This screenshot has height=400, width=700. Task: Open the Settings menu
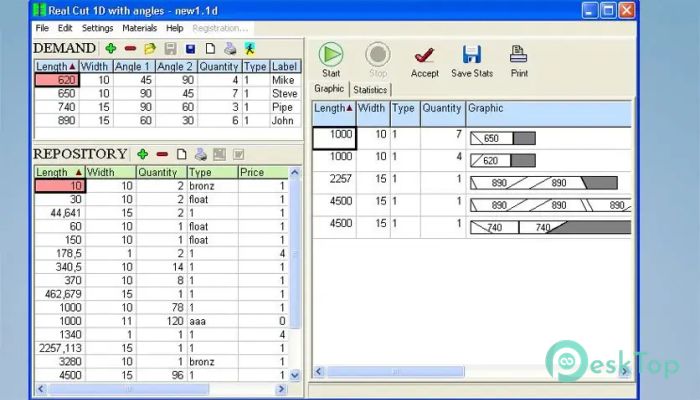[x=97, y=28]
